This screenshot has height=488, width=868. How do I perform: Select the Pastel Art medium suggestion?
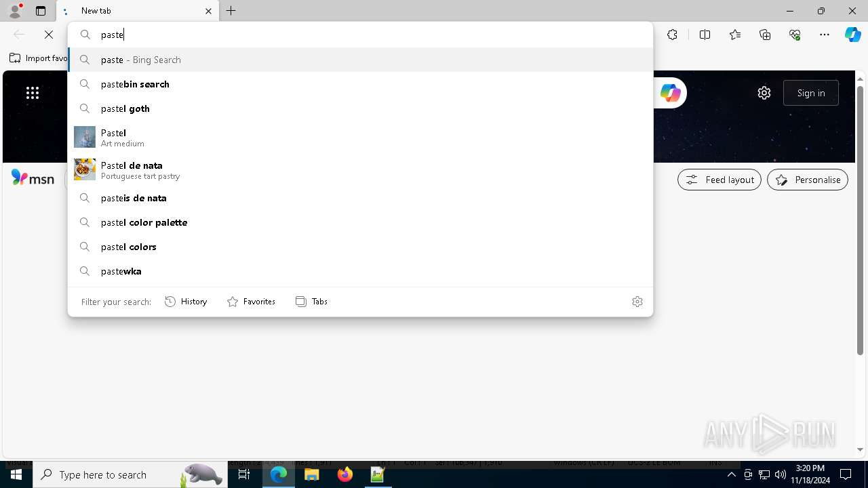point(360,138)
